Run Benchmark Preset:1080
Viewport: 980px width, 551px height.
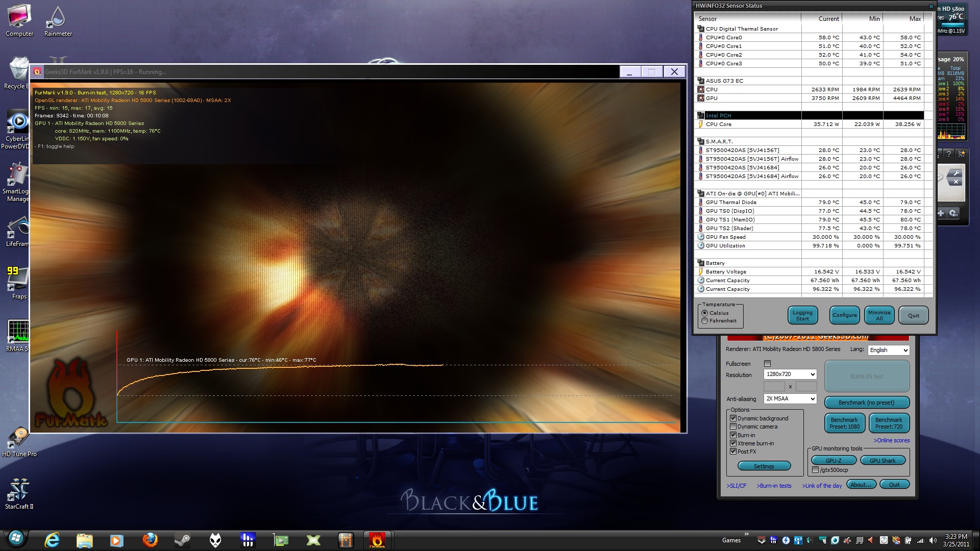coord(845,423)
